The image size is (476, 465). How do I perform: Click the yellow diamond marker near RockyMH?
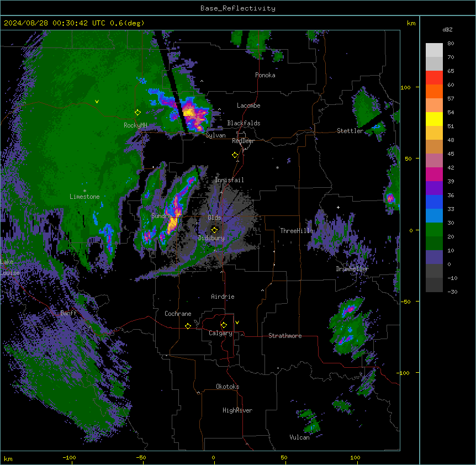click(x=137, y=113)
